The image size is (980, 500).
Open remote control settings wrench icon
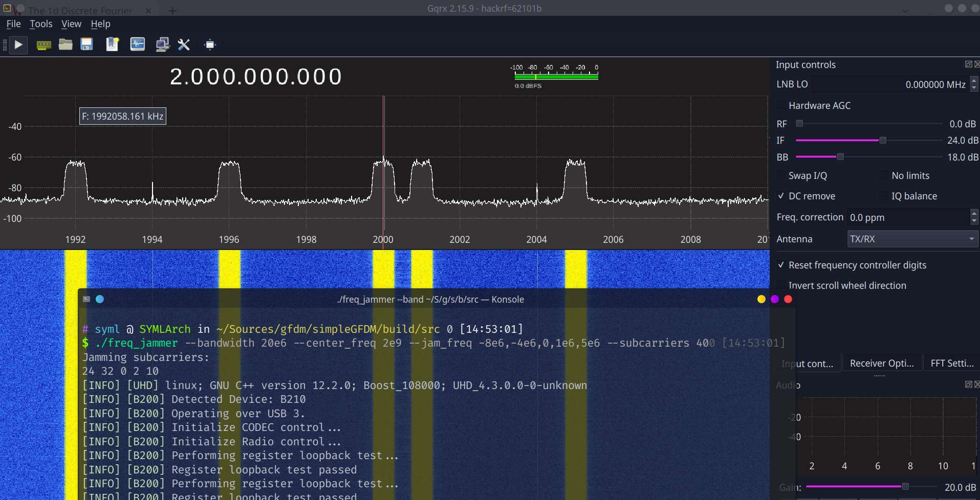184,45
